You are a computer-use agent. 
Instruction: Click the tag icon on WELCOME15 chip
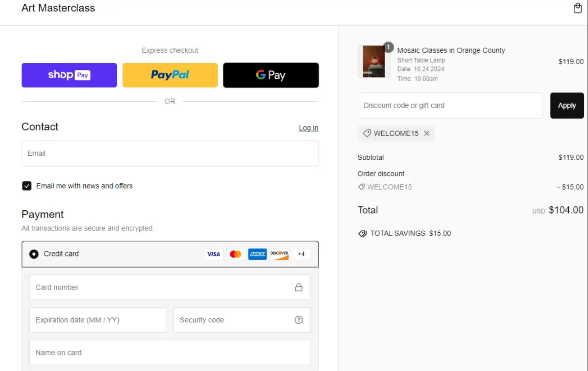pyautogui.click(x=367, y=133)
